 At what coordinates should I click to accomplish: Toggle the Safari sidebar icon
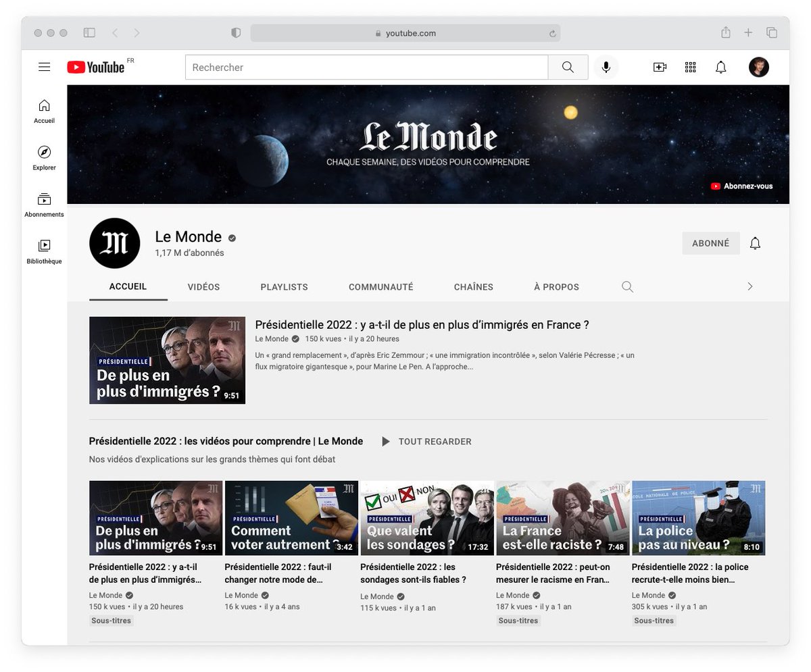pos(89,32)
